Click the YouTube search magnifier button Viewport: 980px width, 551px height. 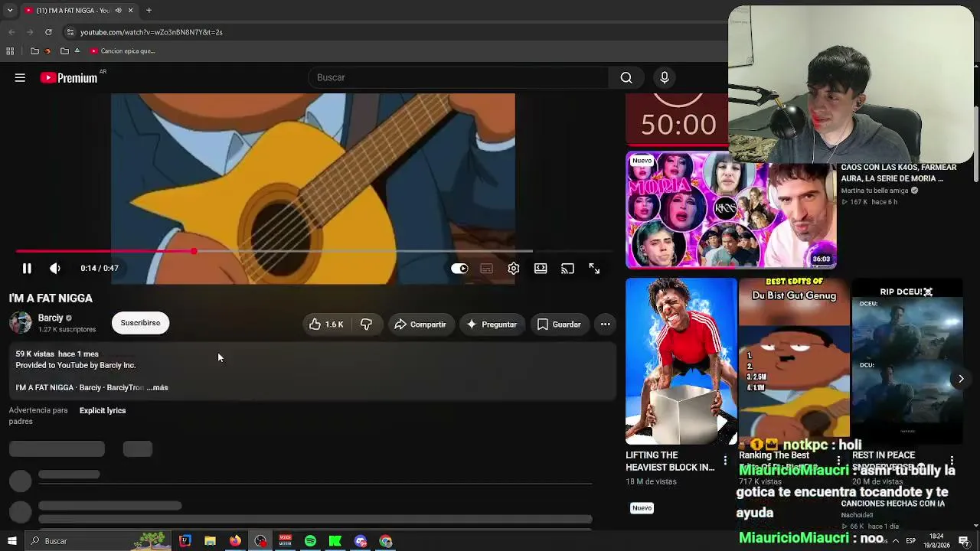pos(626,77)
